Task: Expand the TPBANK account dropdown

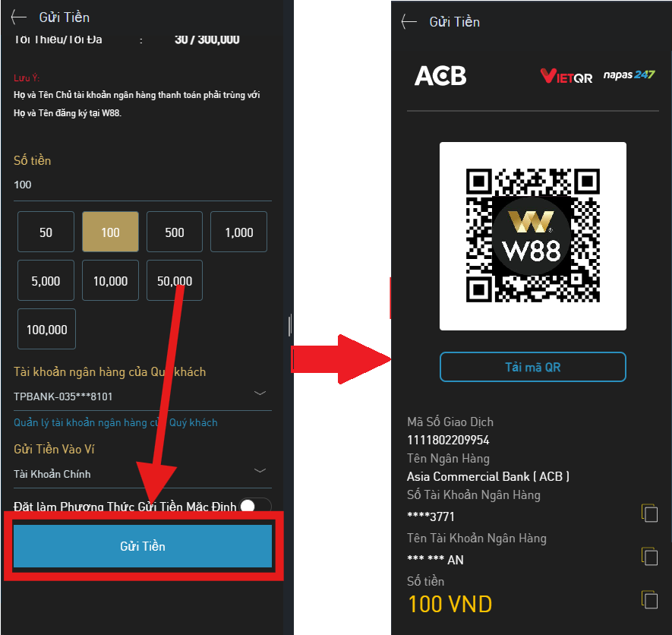Action: [x=142, y=396]
